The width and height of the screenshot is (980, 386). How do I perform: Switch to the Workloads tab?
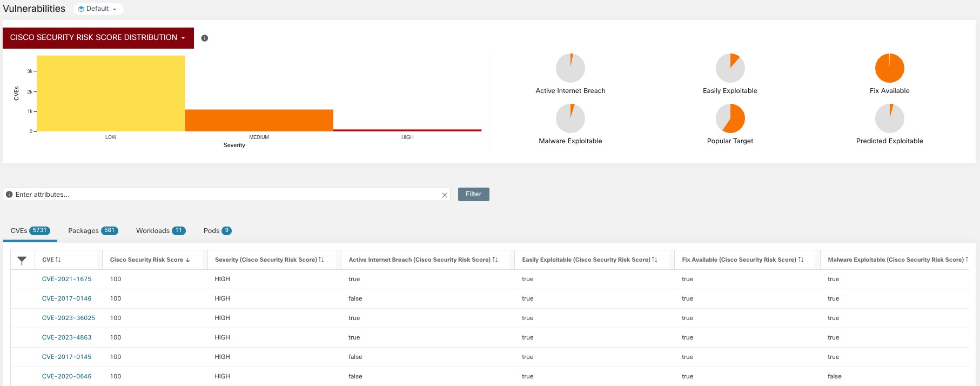click(x=160, y=231)
